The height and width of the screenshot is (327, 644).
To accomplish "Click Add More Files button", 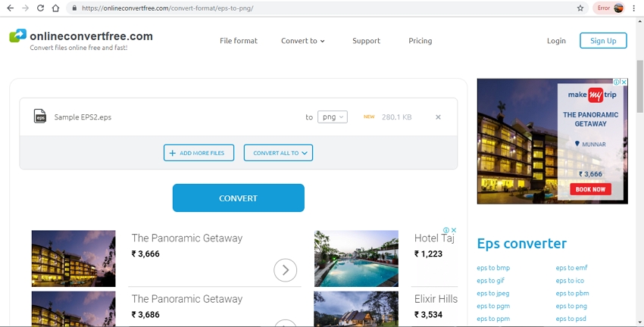I will (199, 153).
